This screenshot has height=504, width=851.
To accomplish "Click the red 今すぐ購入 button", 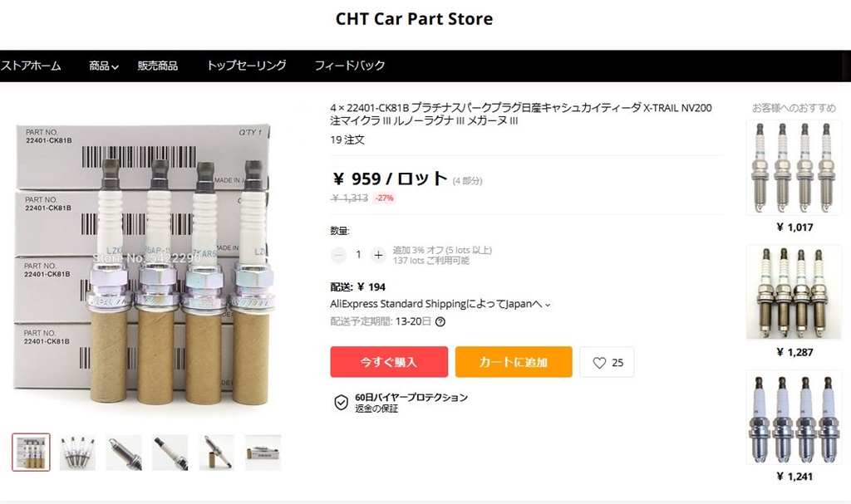I will (389, 362).
